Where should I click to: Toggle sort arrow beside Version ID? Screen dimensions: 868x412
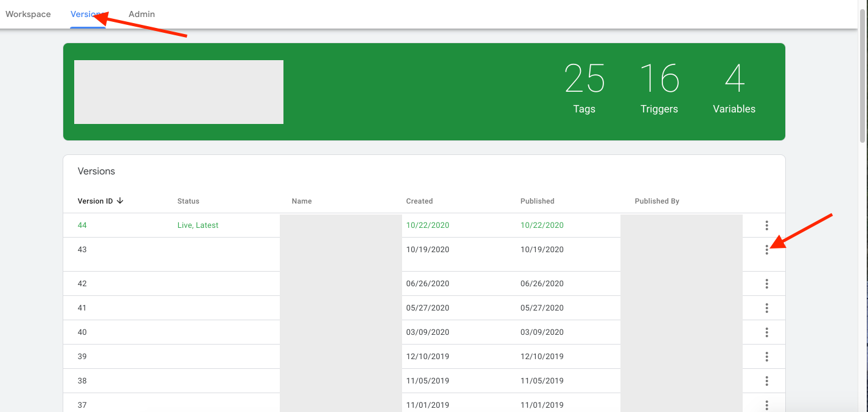click(x=120, y=201)
